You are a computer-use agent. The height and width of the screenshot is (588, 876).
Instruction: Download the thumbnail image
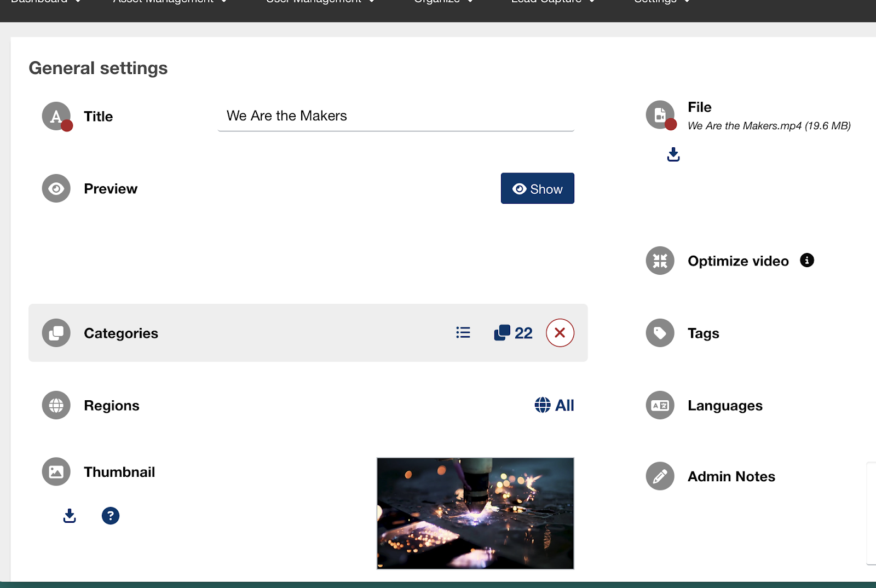click(x=70, y=516)
